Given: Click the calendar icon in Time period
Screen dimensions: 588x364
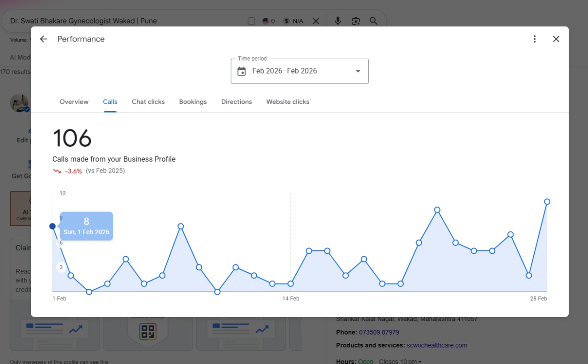Looking at the screenshot, I should [242, 71].
